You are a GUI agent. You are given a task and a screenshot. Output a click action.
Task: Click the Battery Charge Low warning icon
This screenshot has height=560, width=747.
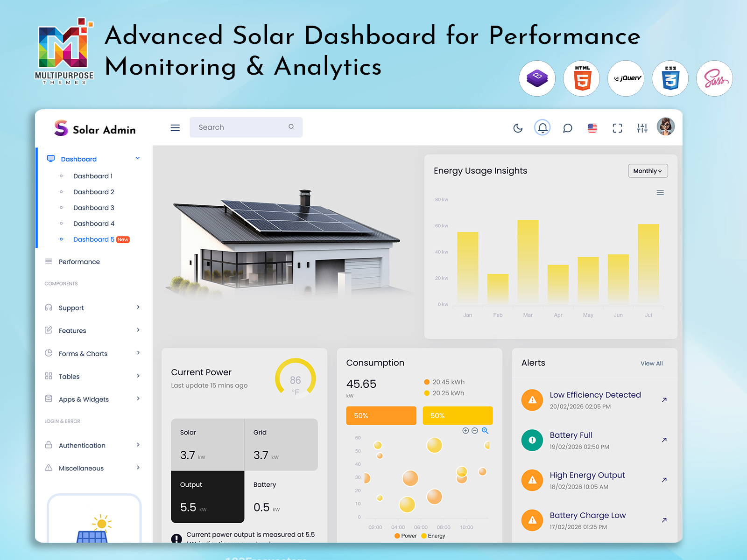click(532, 520)
